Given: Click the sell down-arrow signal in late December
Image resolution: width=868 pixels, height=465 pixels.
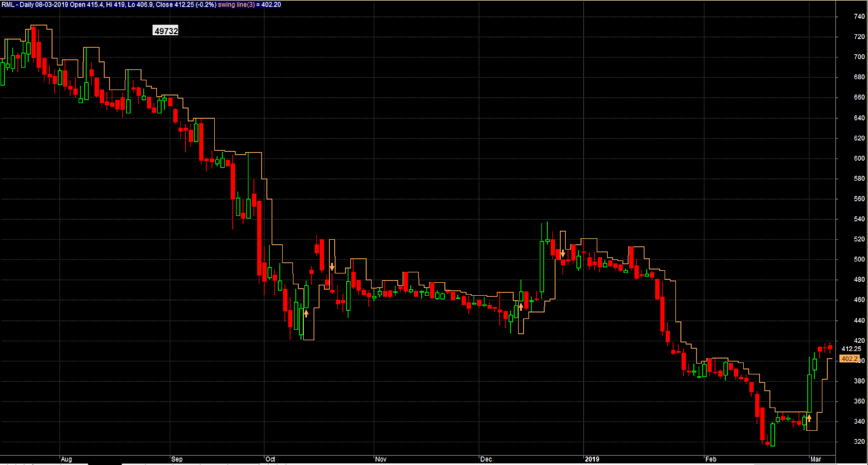Looking at the screenshot, I should (563, 253).
